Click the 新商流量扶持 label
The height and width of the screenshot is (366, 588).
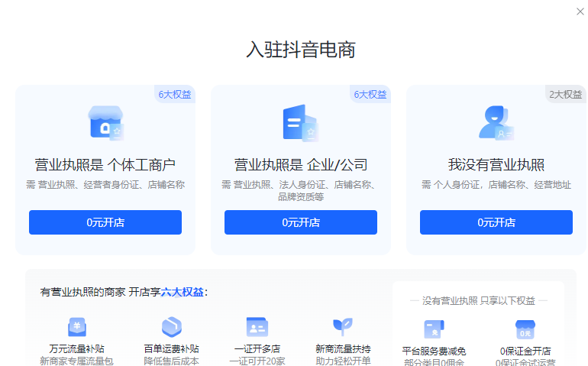[343, 348]
